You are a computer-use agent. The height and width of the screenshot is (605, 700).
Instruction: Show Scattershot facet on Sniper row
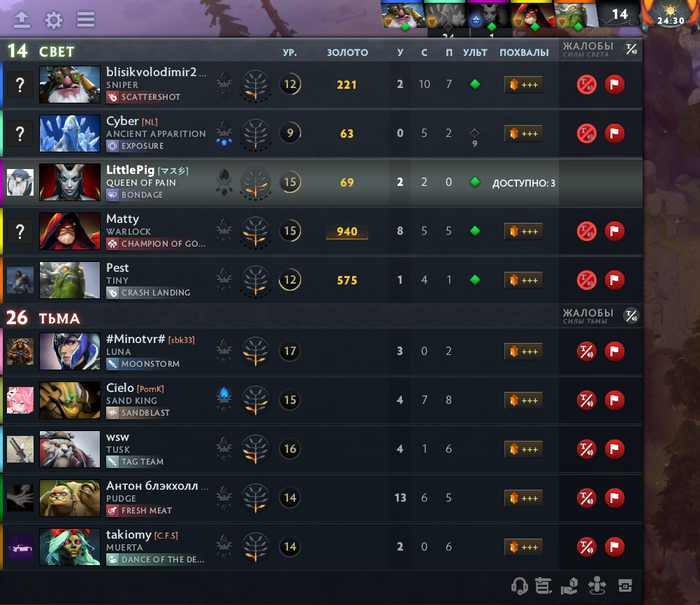click(x=144, y=97)
